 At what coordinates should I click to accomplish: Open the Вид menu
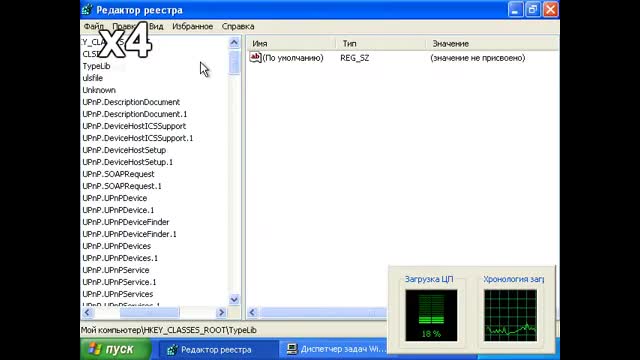[156, 27]
